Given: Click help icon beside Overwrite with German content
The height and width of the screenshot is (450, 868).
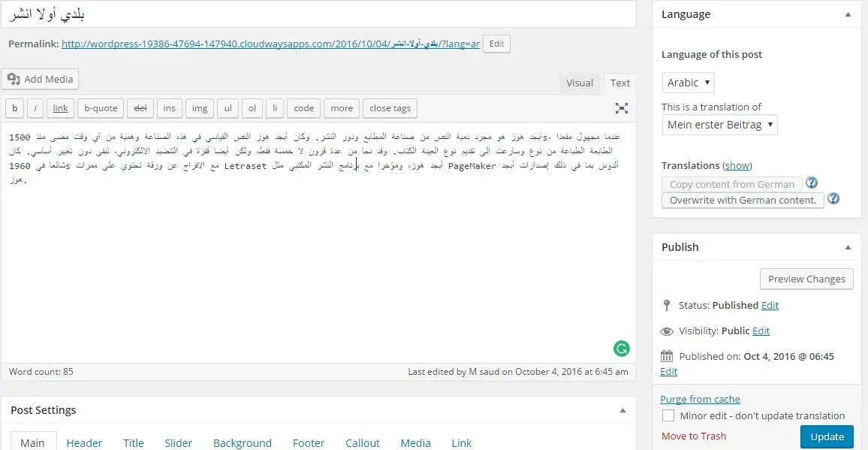Looking at the screenshot, I should pos(833,199).
